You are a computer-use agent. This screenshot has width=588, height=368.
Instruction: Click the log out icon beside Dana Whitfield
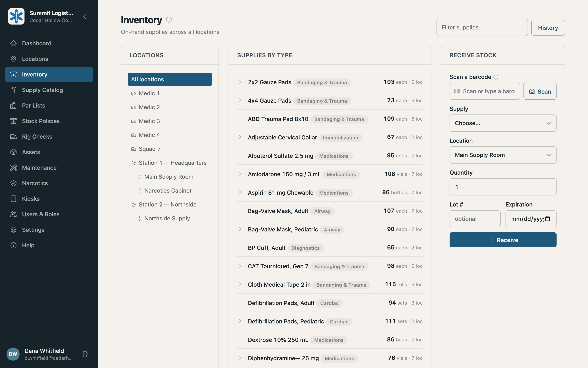pos(86,354)
